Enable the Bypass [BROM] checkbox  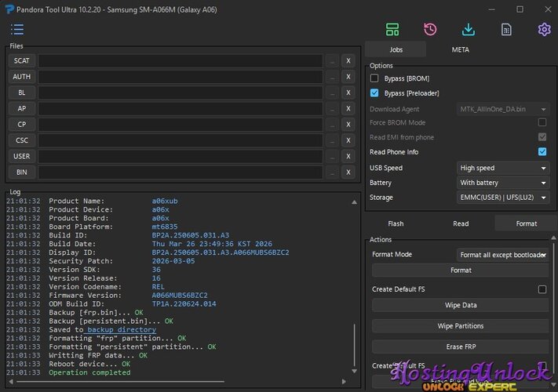coord(374,78)
